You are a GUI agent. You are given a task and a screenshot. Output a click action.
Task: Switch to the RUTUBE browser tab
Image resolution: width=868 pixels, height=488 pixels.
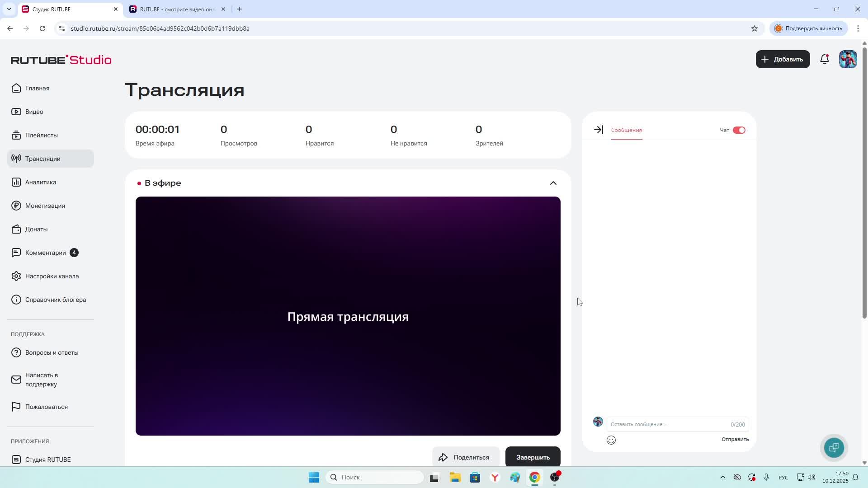coord(176,9)
